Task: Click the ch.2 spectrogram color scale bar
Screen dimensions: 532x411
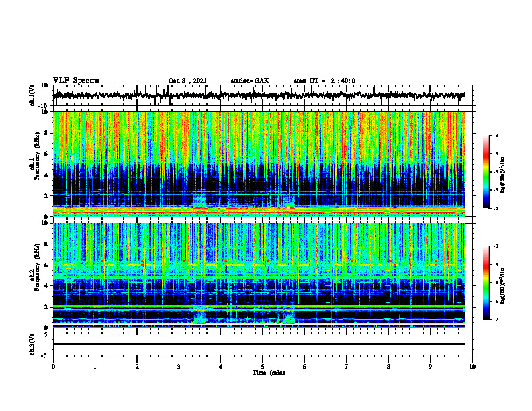Action: pyautogui.click(x=486, y=283)
